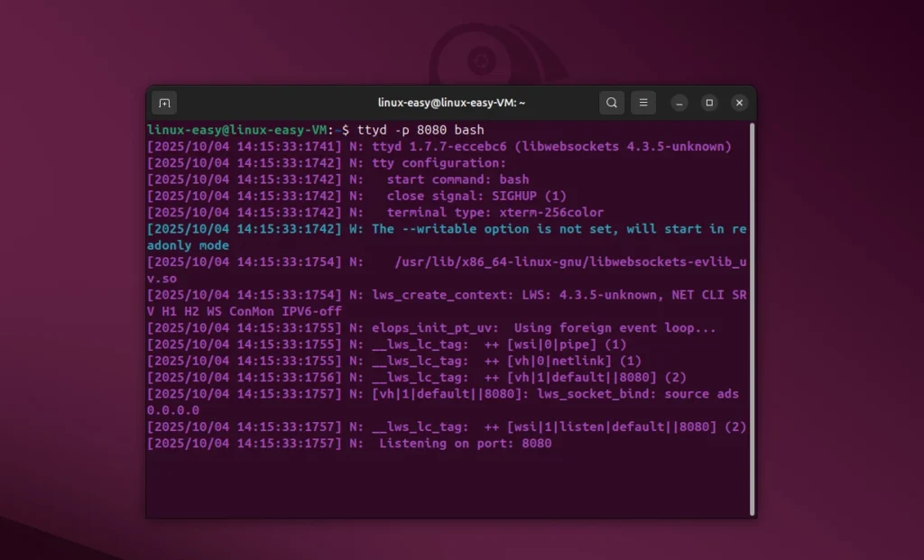This screenshot has height=560, width=924.
Task: Click the linux-easy@linux-easy-VM window title
Action: coord(451,103)
